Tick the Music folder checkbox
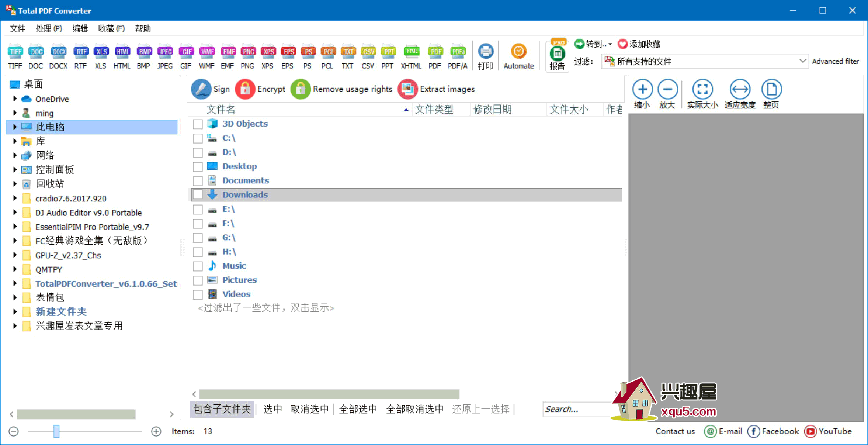Image resolution: width=868 pixels, height=445 pixels. pos(198,266)
